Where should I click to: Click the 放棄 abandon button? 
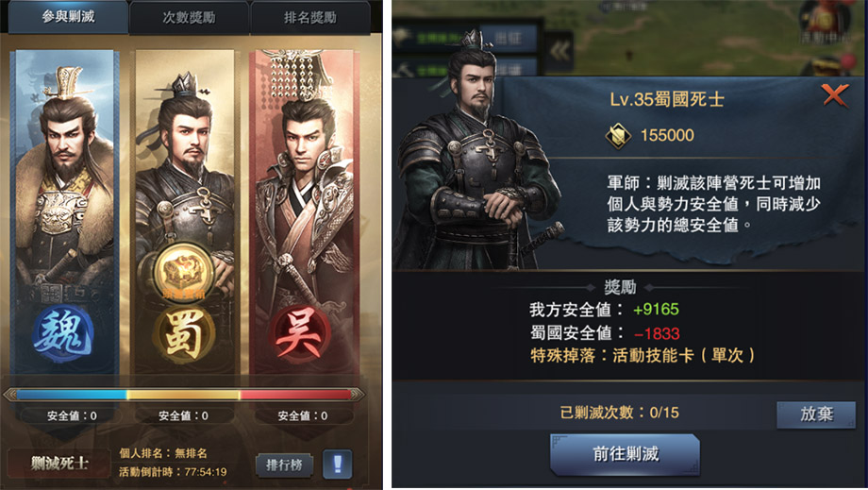pos(816,414)
